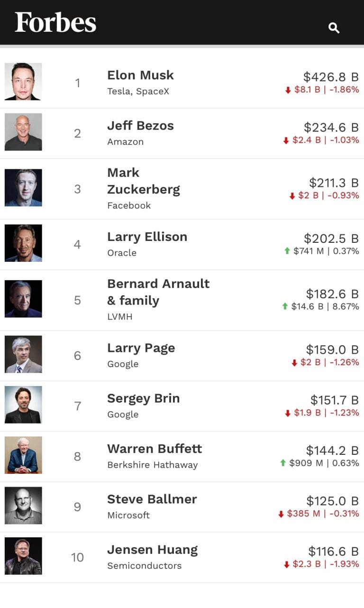Viewport: 364px width, 608px height.
Task: Click the green up arrow beside $14.6 B
Action: [285, 306]
